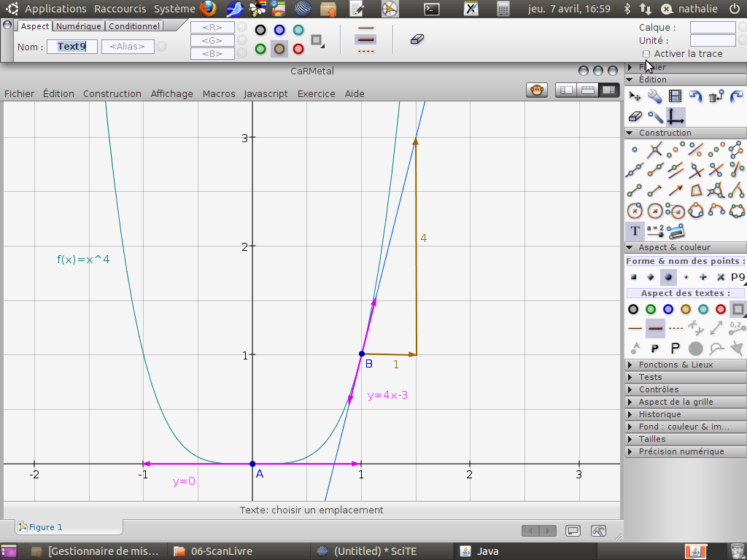Collapse the Construction palette section
747x560 pixels.
[665, 133]
